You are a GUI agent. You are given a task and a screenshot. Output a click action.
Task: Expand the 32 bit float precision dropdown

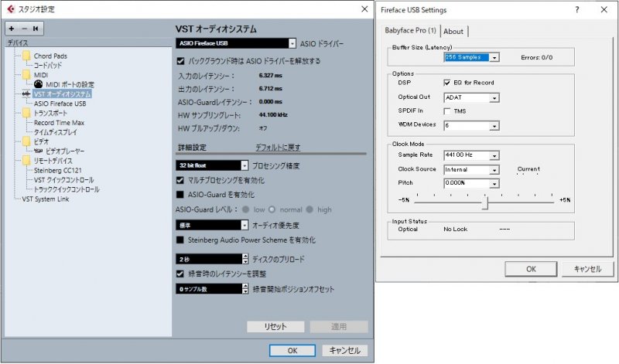[245, 165]
